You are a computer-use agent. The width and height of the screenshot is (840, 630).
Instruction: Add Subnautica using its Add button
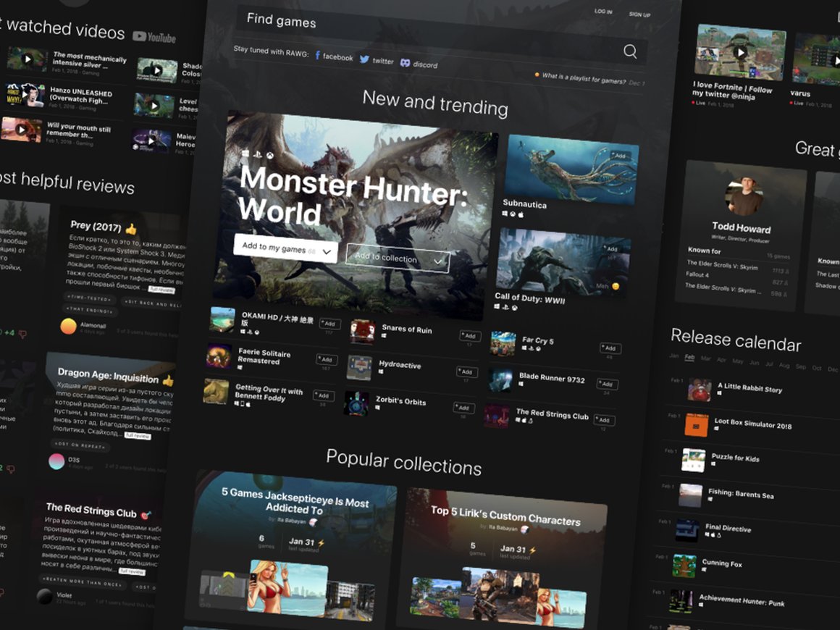618,156
